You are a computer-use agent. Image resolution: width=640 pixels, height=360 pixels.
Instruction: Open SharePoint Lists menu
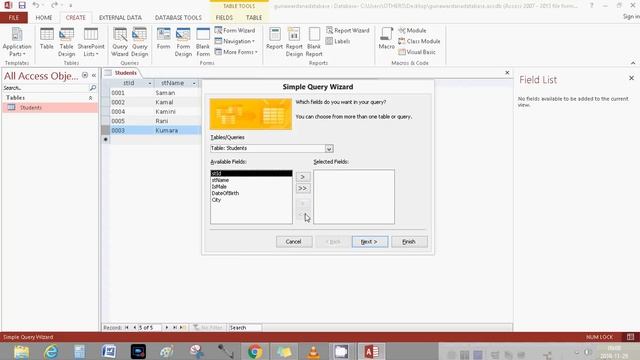[x=91, y=42]
